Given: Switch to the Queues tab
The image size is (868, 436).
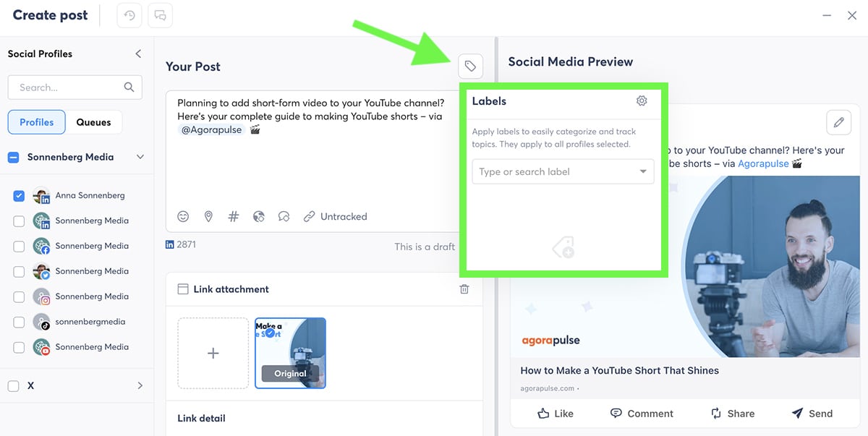Looking at the screenshot, I should (x=94, y=122).
